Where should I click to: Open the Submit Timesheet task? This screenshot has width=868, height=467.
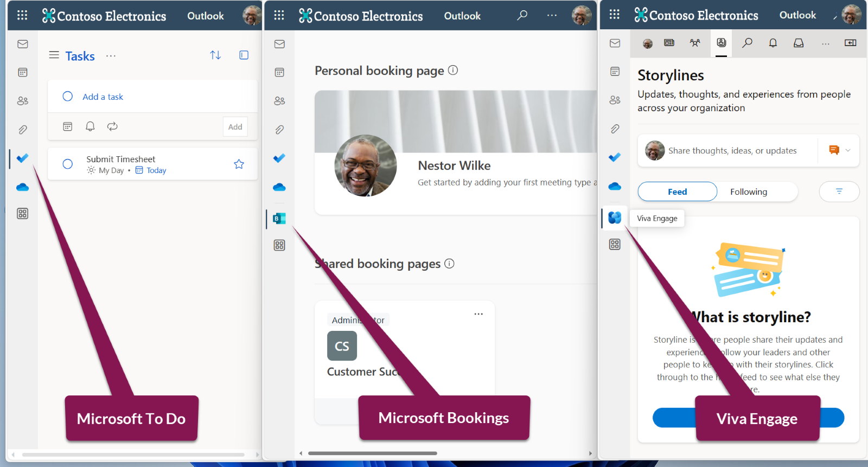coord(152,164)
